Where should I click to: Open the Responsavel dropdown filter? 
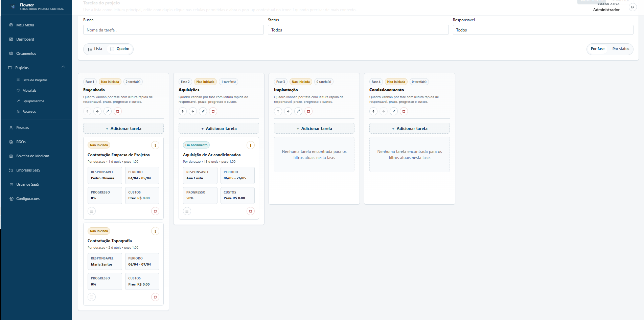(543, 30)
